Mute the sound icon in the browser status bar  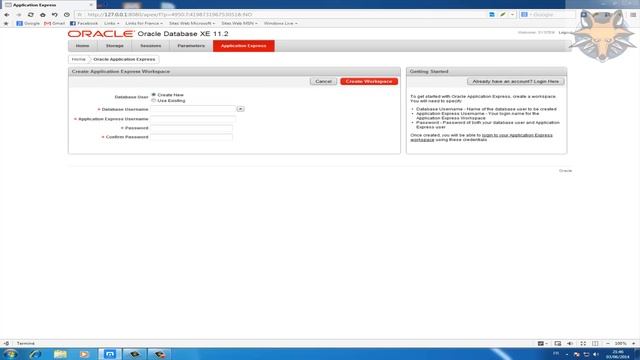click(x=570, y=343)
